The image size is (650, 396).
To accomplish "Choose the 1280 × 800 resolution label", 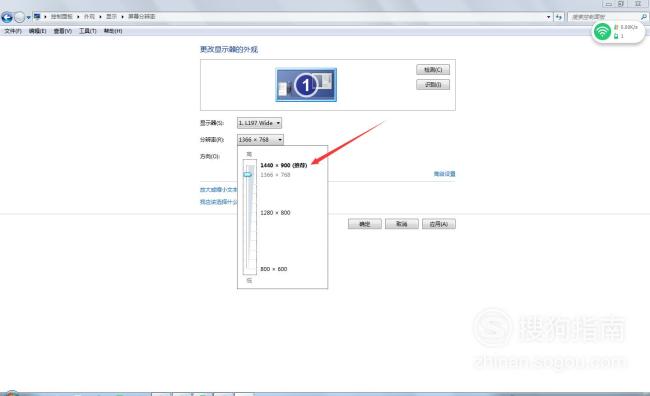I will point(275,213).
